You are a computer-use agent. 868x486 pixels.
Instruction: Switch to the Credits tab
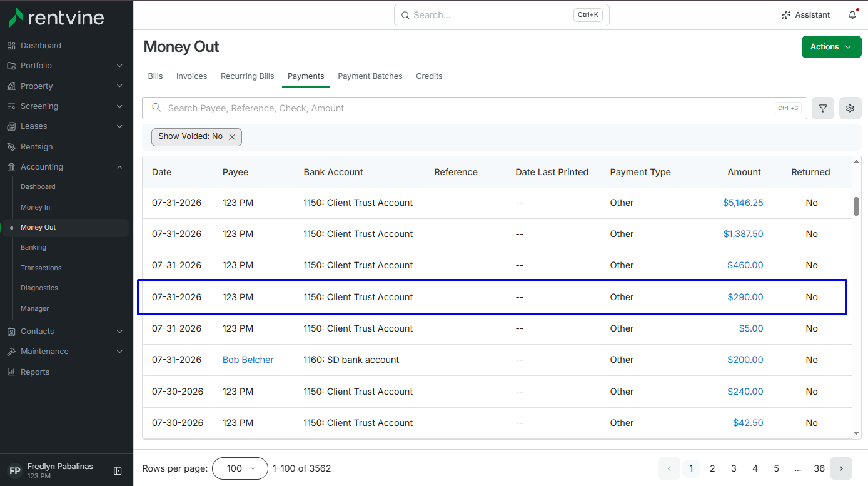pos(429,76)
